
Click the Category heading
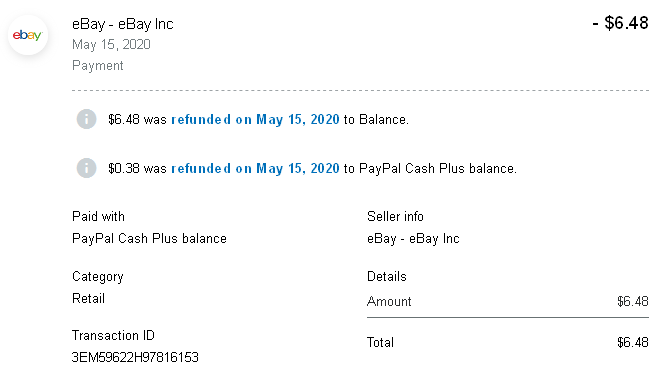click(x=98, y=277)
